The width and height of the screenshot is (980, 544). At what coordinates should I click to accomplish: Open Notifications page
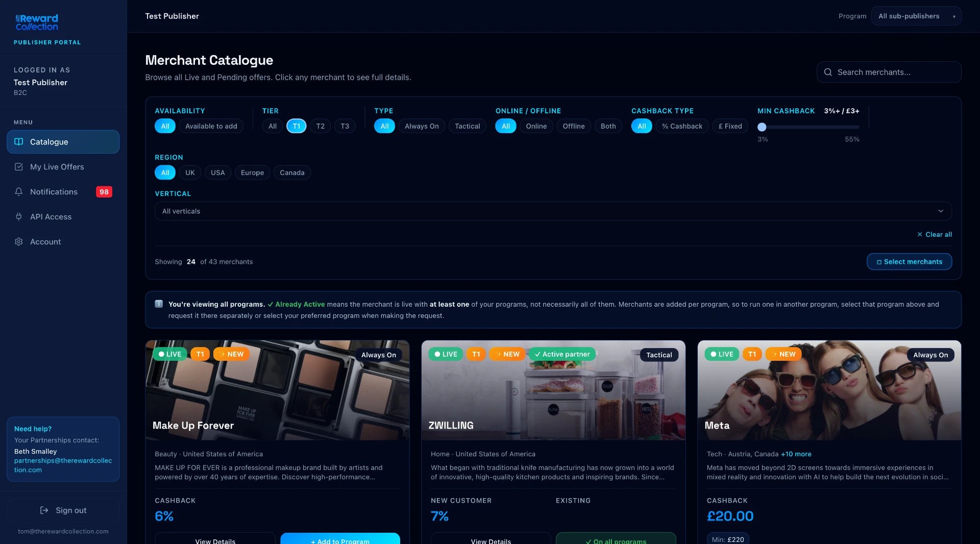click(63, 192)
